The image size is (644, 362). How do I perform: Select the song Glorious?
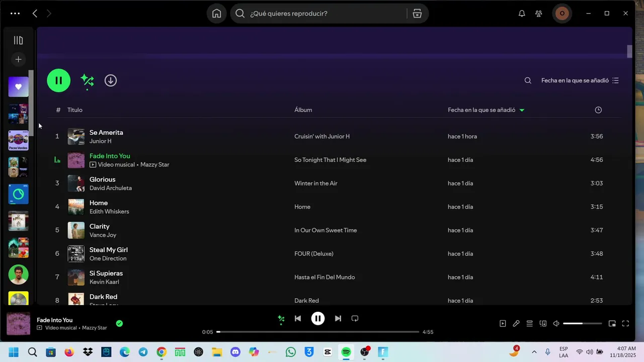click(103, 179)
